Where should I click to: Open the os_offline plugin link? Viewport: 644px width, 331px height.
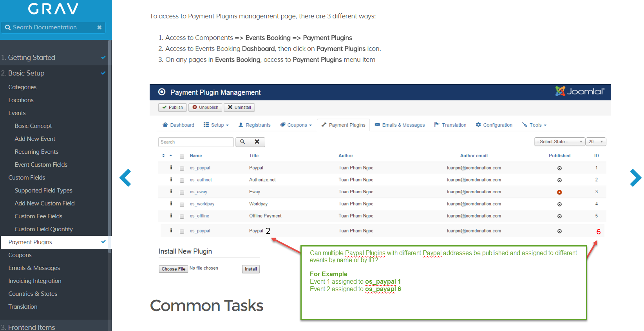(x=199, y=216)
